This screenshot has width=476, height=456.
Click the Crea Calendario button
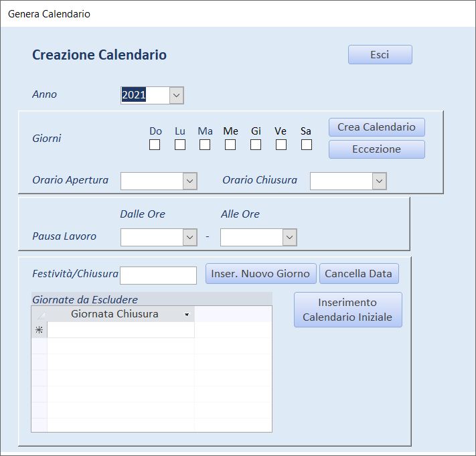coord(377,127)
